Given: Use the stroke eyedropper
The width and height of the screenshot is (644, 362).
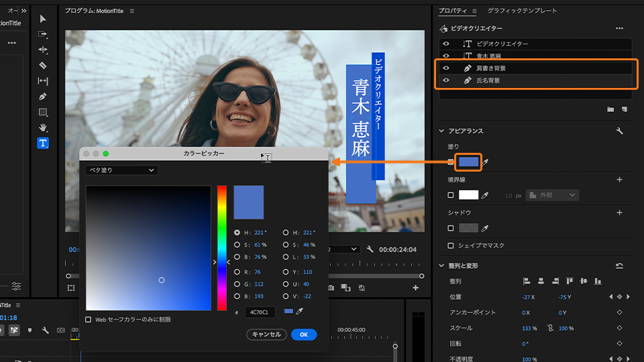Looking at the screenshot, I should [485, 195].
